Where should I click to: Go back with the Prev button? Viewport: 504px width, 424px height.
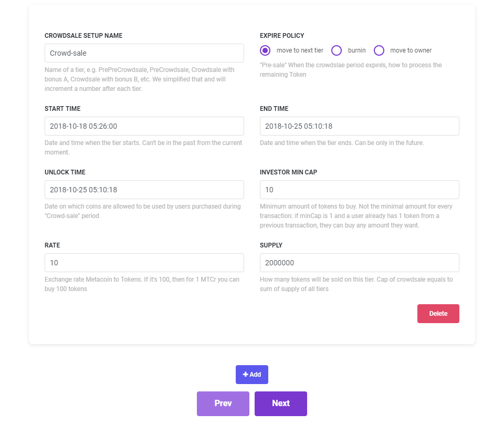pos(223,404)
